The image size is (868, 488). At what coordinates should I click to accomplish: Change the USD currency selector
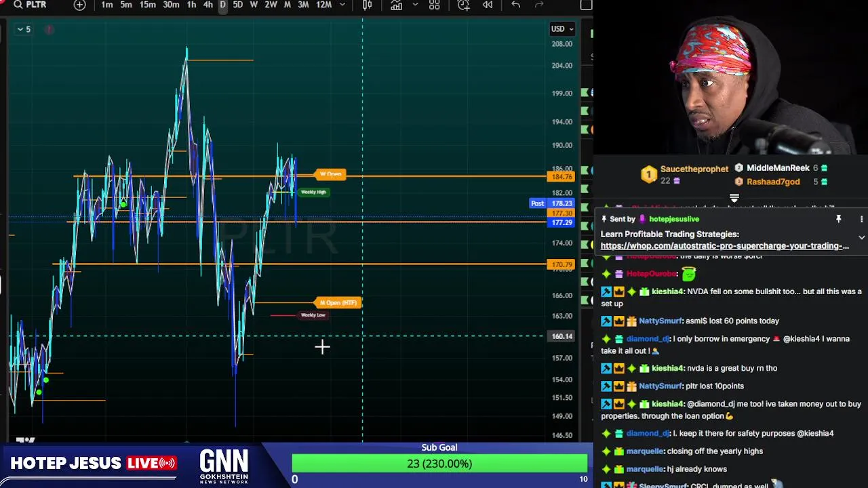tap(562, 28)
